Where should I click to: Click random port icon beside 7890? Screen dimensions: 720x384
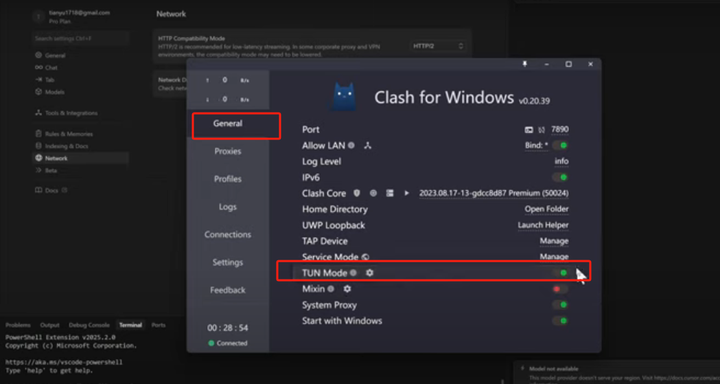542,130
